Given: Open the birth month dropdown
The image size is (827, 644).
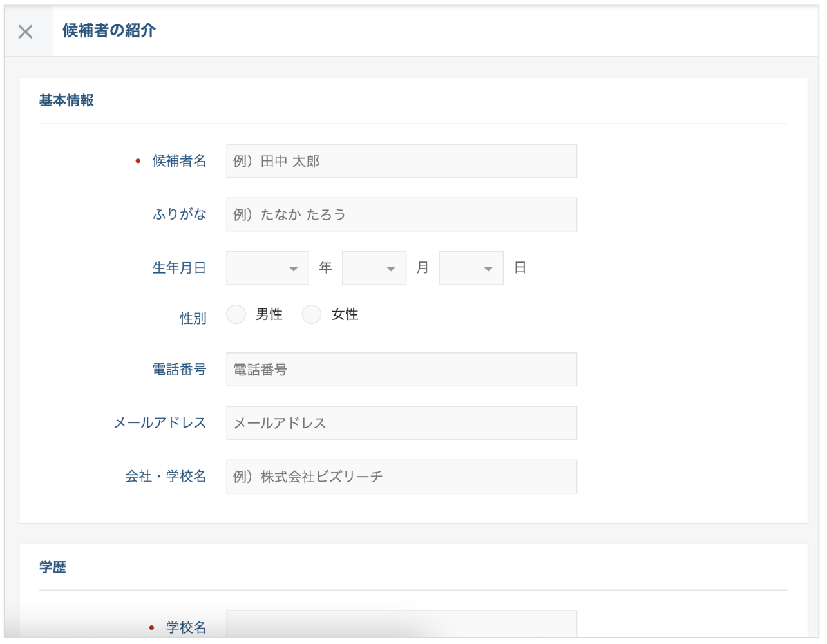Looking at the screenshot, I should [x=374, y=268].
